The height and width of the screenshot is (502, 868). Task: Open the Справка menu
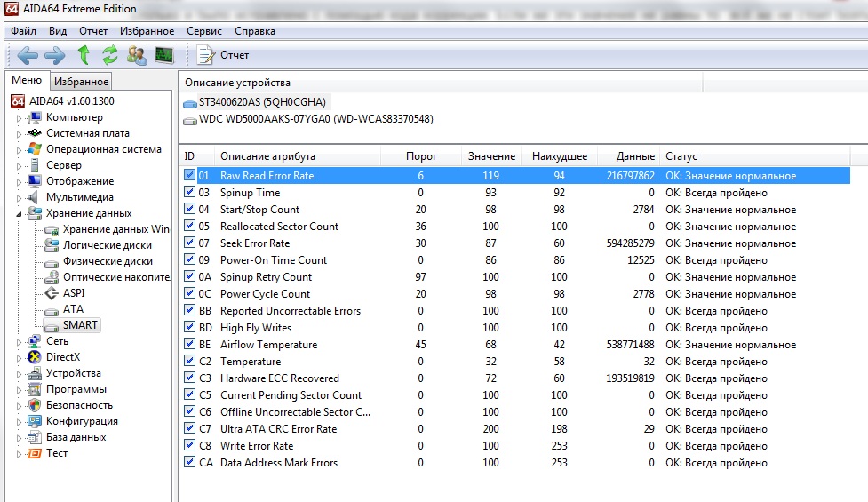point(255,31)
